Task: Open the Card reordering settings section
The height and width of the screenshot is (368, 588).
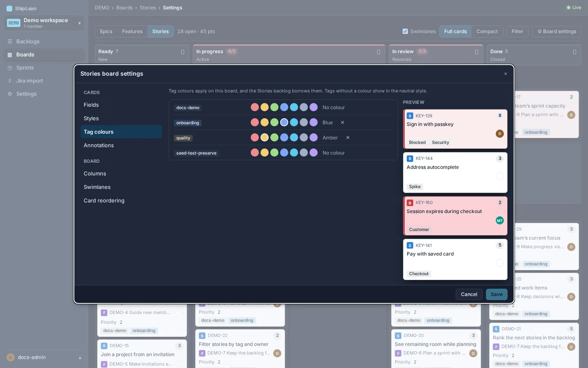Action: pyautogui.click(x=121, y=201)
